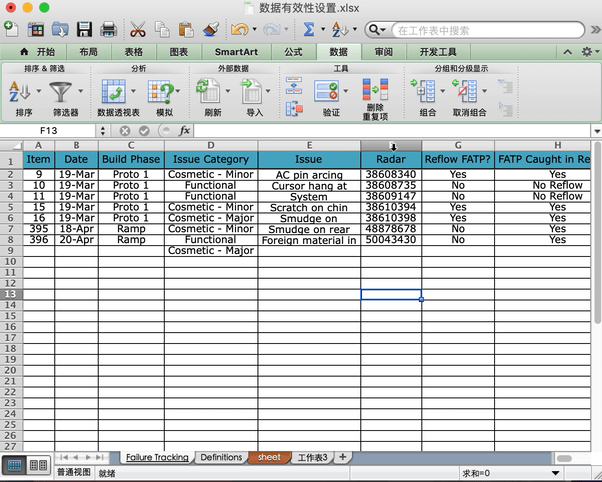This screenshot has width=602, height=482.
Task: Click the Refresh (刷新) data icon
Action: [x=208, y=92]
